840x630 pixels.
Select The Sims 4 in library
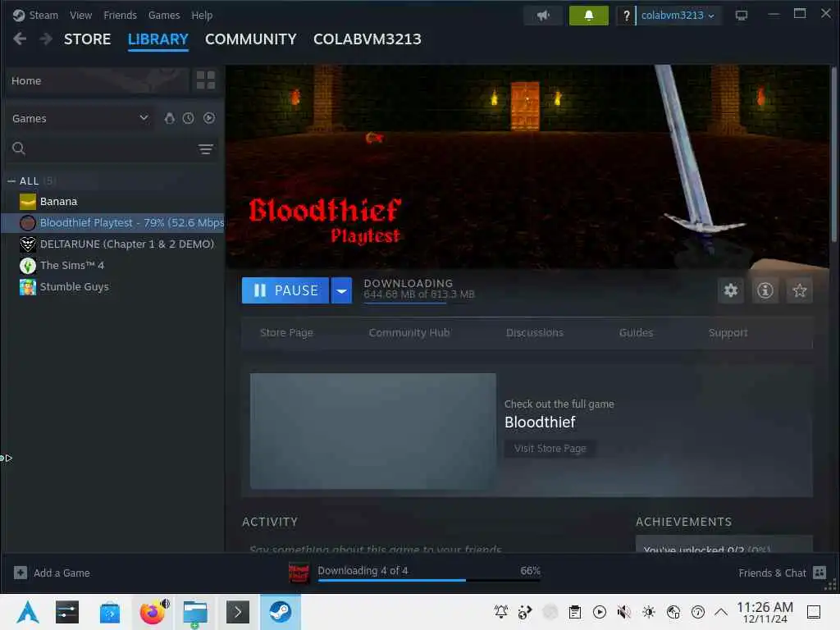pos(112,265)
